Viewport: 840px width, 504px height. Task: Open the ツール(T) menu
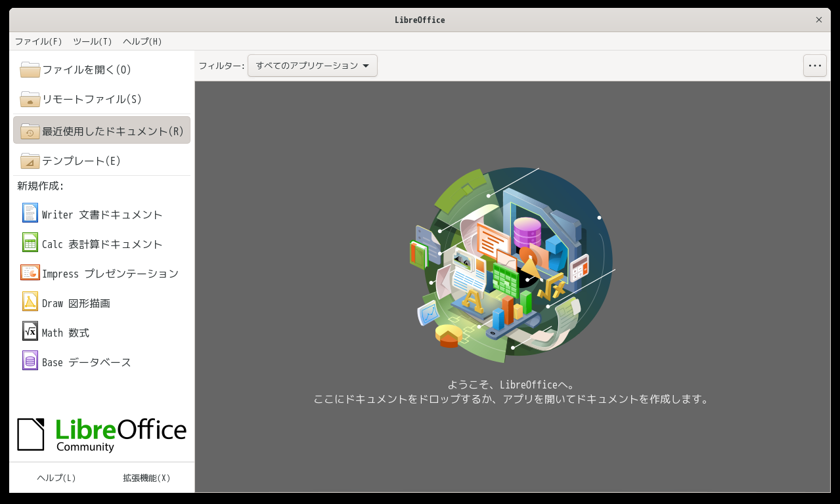pyautogui.click(x=93, y=41)
